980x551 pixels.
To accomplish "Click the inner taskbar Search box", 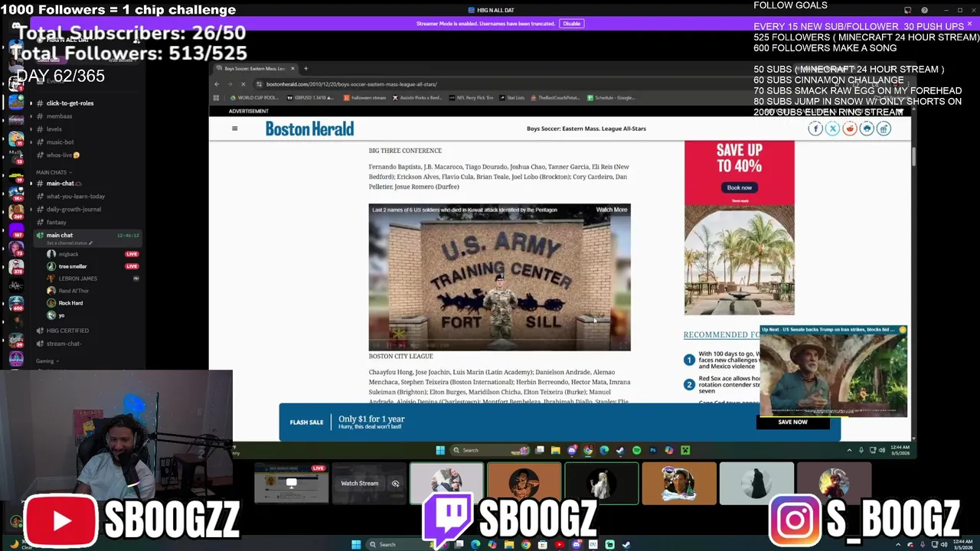I will [488, 450].
